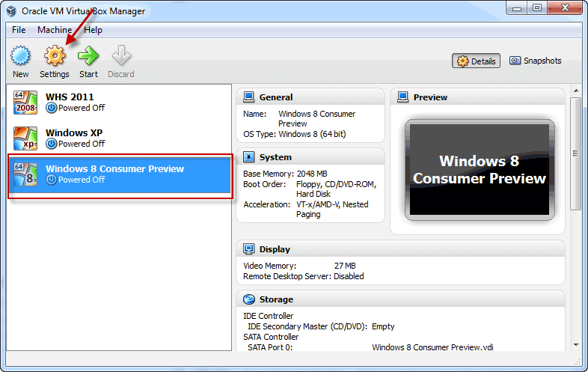
Task: Open the Help menu
Action: pyautogui.click(x=93, y=30)
